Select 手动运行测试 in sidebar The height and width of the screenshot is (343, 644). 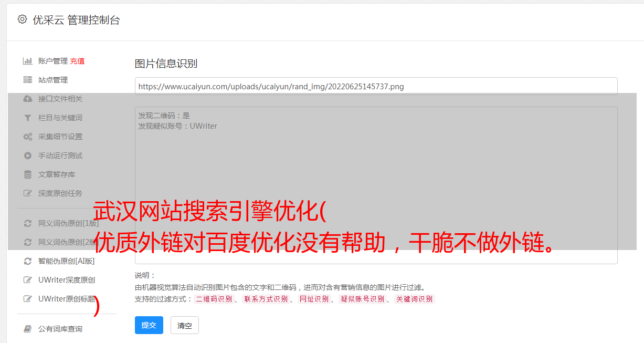click(x=60, y=155)
